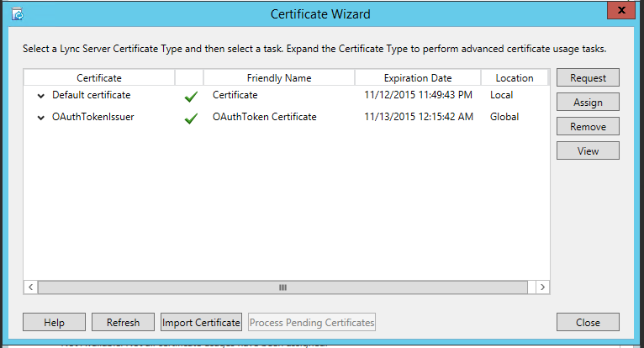Click the horizontal scrollbar left arrow

tap(30, 287)
